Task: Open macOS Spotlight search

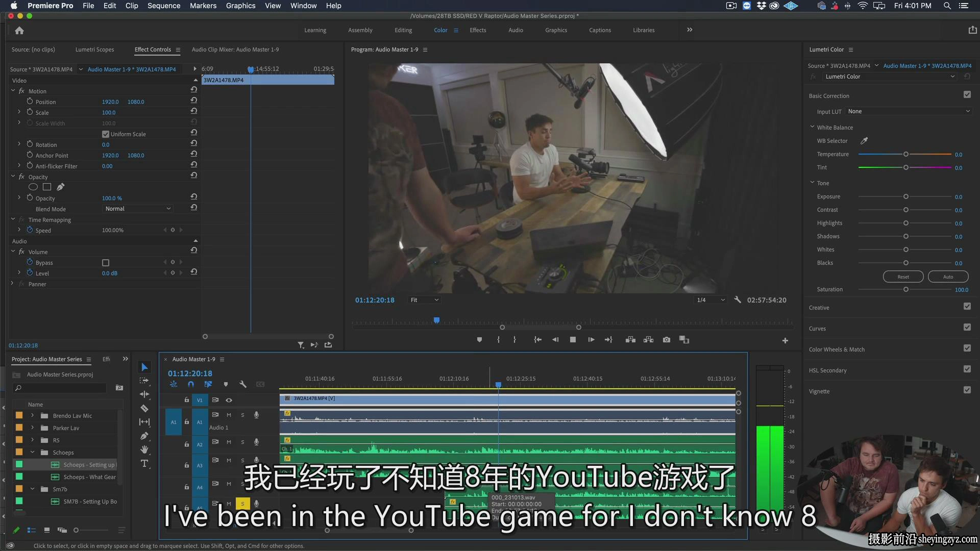Action: point(947,6)
